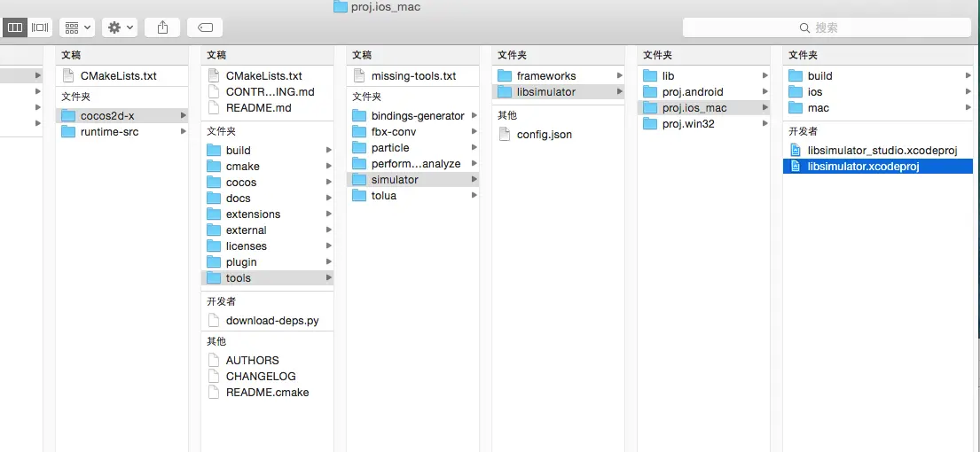The width and height of the screenshot is (980, 452).
Task: Expand the mac folder arrow
Action: pos(968,108)
